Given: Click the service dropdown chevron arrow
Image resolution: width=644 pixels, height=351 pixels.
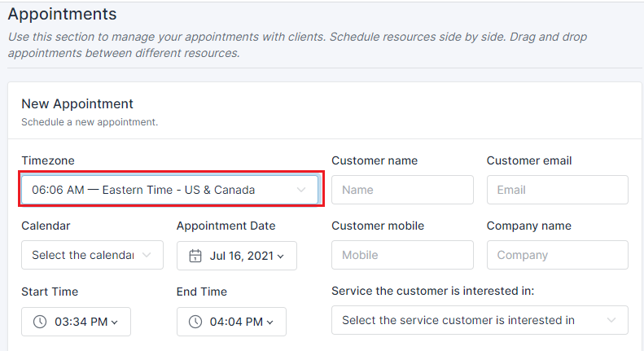Looking at the screenshot, I should click(x=611, y=320).
